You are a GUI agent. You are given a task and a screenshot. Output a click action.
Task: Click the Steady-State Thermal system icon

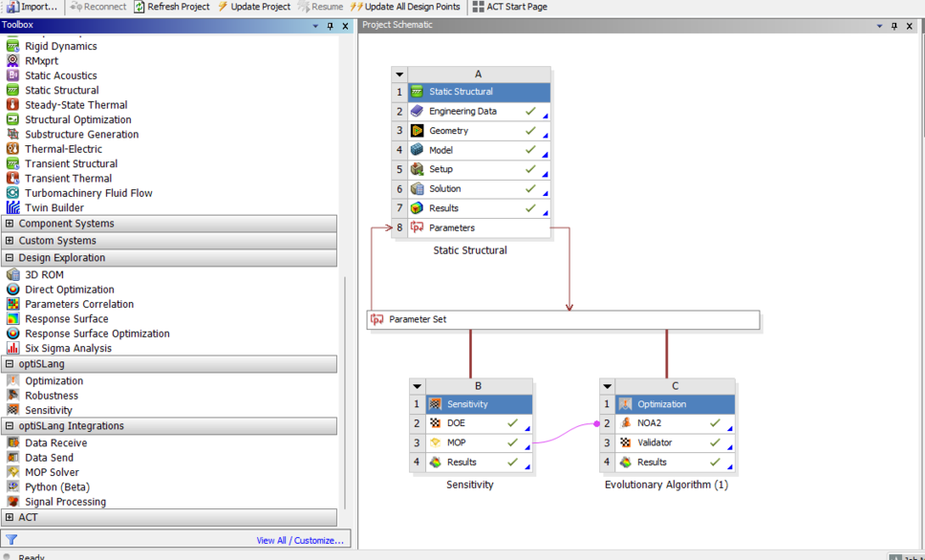(x=12, y=105)
